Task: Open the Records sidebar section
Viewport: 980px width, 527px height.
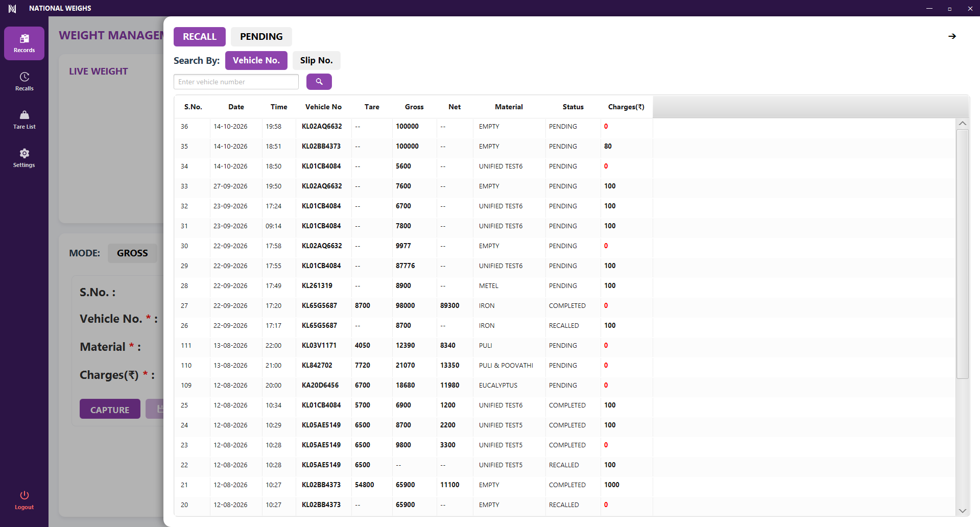Action: [x=24, y=43]
